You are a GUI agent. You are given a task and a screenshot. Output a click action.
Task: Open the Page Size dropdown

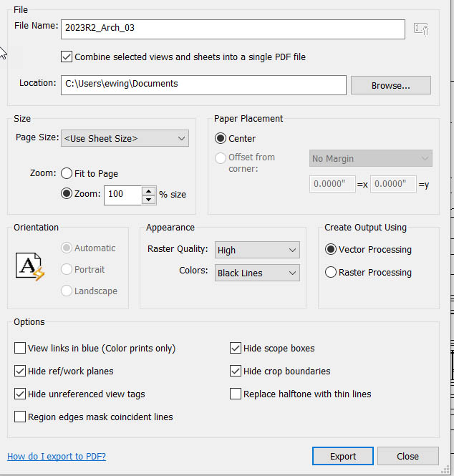125,138
